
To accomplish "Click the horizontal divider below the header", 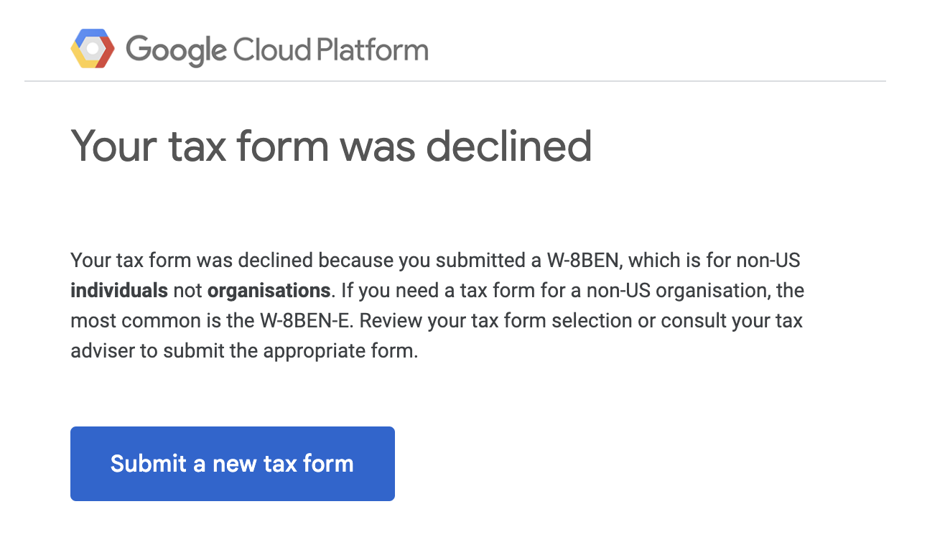I will [x=455, y=81].
